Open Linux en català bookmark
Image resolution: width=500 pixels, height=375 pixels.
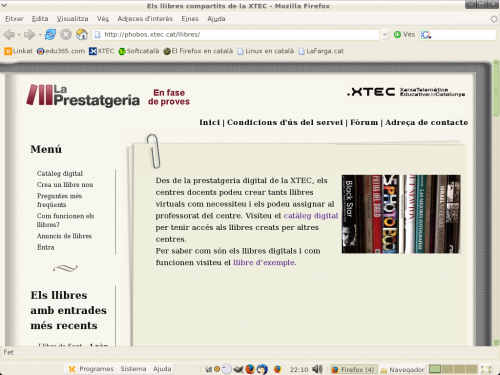266,51
